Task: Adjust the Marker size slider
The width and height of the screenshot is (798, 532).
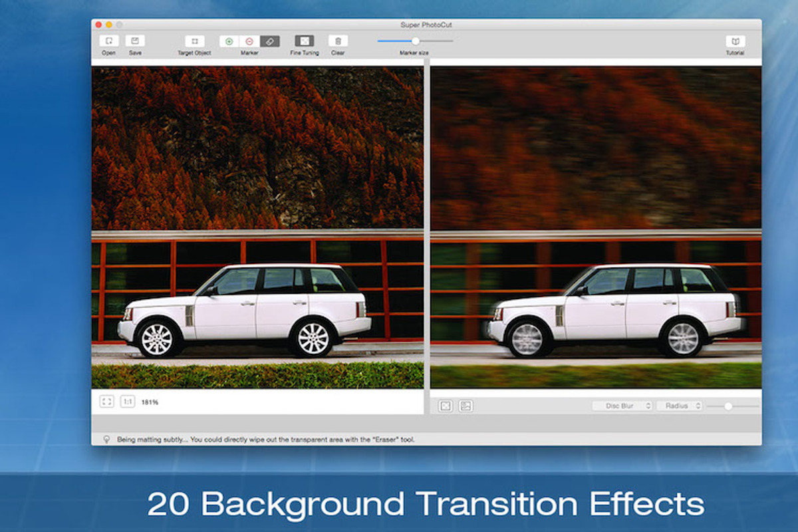Action: tap(416, 41)
